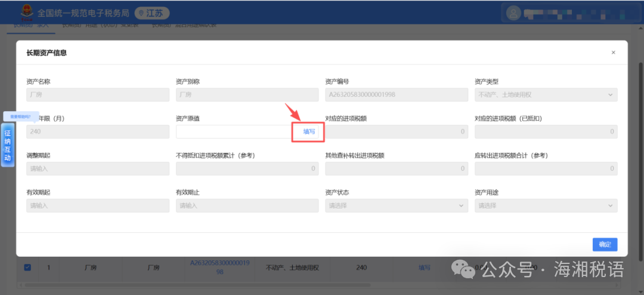644x295 pixels.
Task: Select the 江苏 region selector
Action: click(152, 13)
